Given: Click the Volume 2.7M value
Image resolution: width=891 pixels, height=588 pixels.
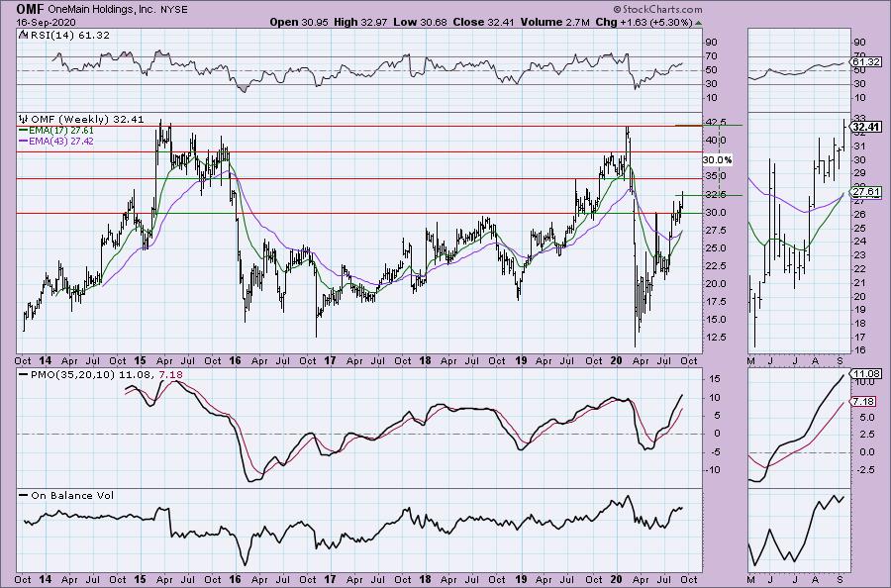Looking at the screenshot, I should (553, 22).
